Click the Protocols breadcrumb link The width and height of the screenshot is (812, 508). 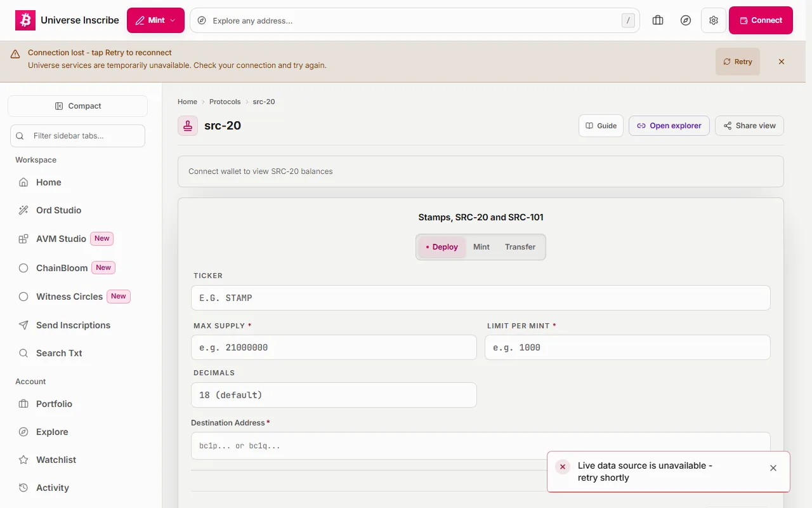coord(225,102)
